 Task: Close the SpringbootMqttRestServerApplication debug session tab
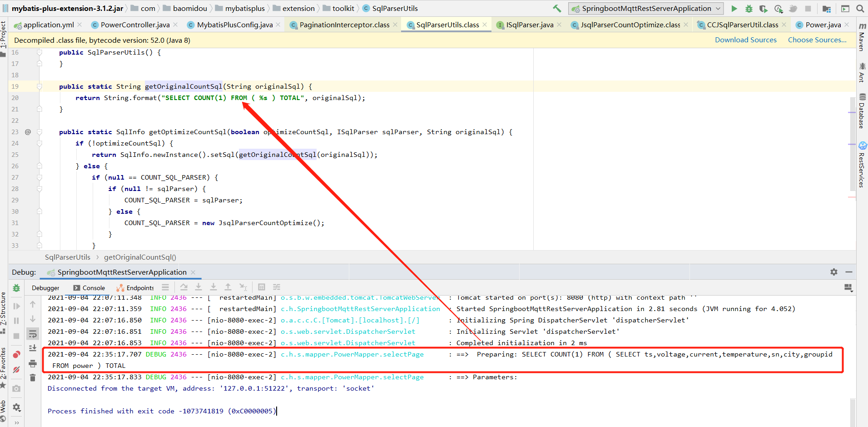pyautogui.click(x=193, y=272)
